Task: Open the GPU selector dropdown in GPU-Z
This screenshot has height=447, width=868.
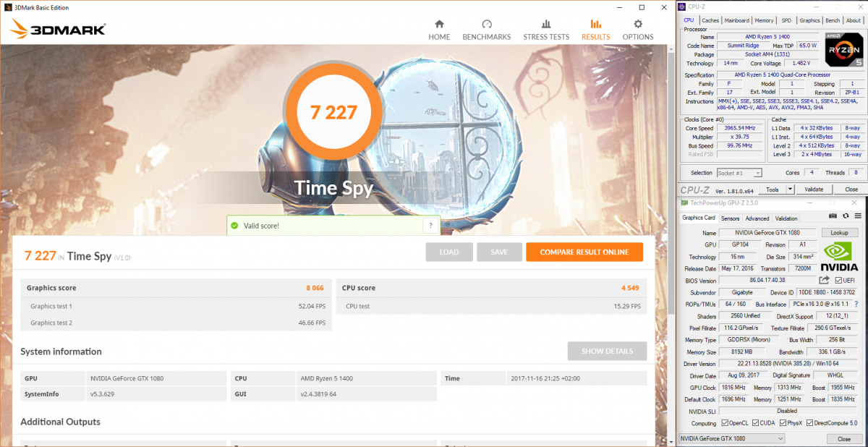Action: click(x=732, y=438)
